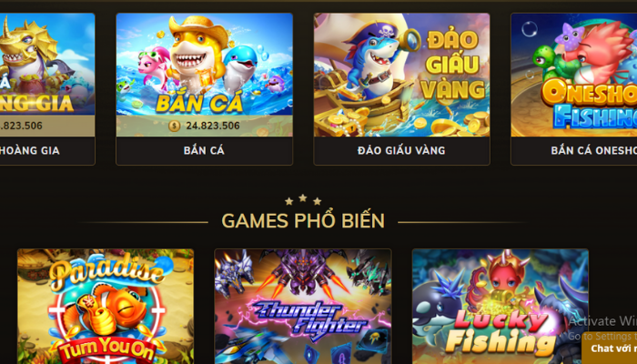637x364 pixels.
Task: Click the three stars above Games Phổ Biến
Action: (303, 200)
